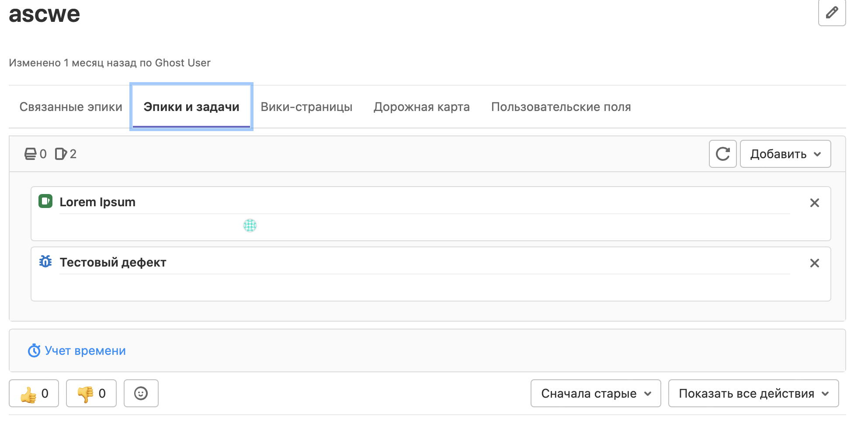Click the thumbs down reaction button
Viewport: 868px width, 423px height.
point(90,393)
